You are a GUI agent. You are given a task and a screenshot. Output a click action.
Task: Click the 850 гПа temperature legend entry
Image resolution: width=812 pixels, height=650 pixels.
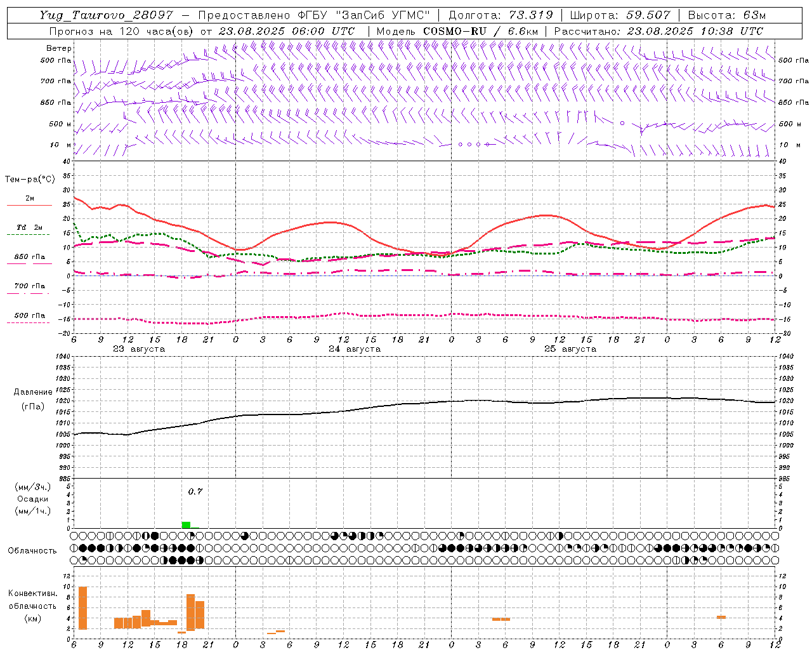(29, 257)
